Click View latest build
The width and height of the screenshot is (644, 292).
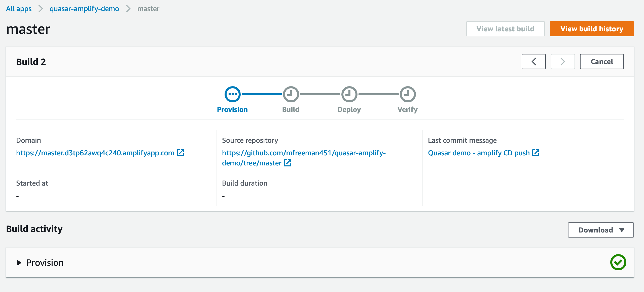[505, 29]
